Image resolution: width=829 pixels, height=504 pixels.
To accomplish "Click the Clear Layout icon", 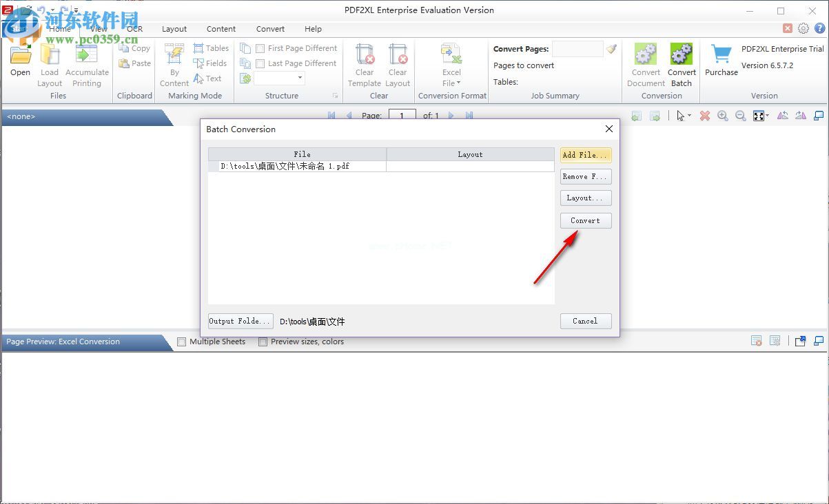I will pos(398,55).
